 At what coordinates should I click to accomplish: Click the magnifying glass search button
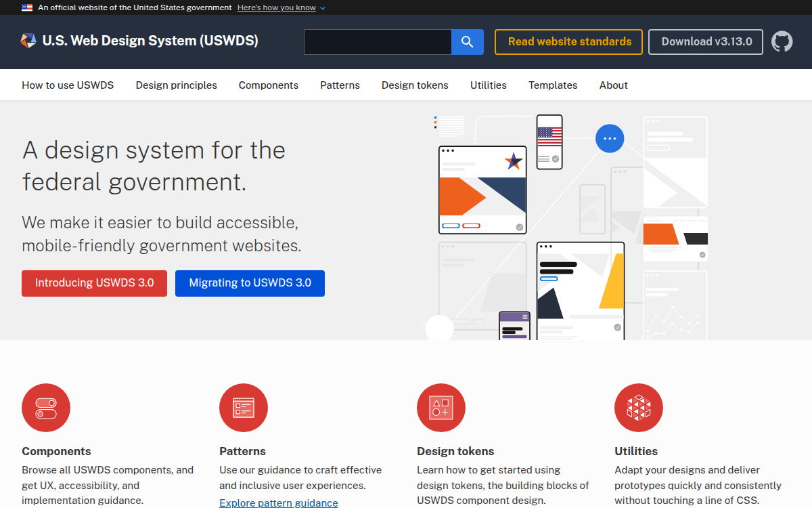click(x=468, y=42)
